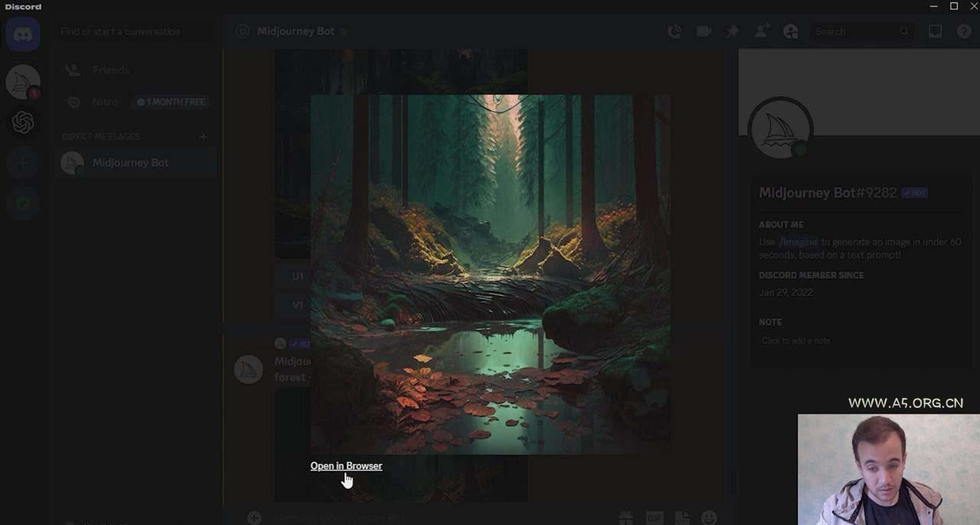
Task: Click the enlarged forest image preview
Action: pyautogui.click(x=490, y=274)
